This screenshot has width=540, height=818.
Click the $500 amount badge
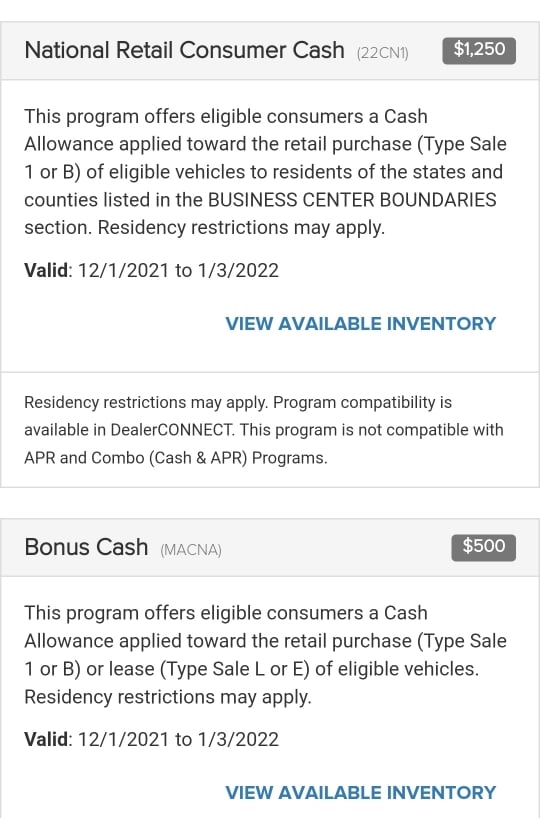click(484, 547)
